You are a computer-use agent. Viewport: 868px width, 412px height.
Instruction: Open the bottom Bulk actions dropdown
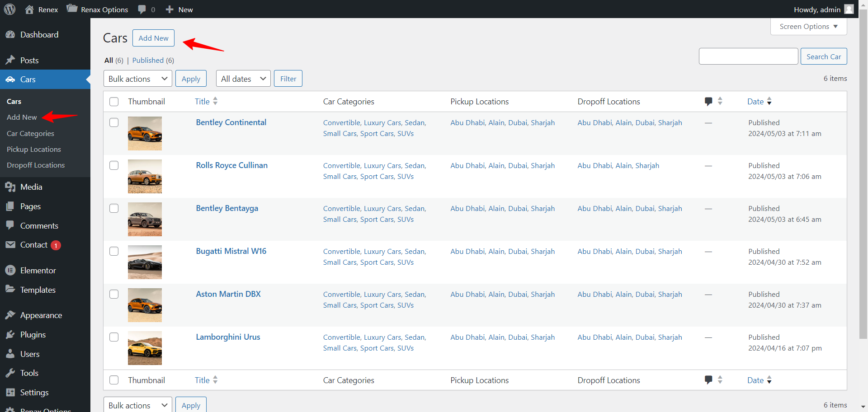(138, 405)
